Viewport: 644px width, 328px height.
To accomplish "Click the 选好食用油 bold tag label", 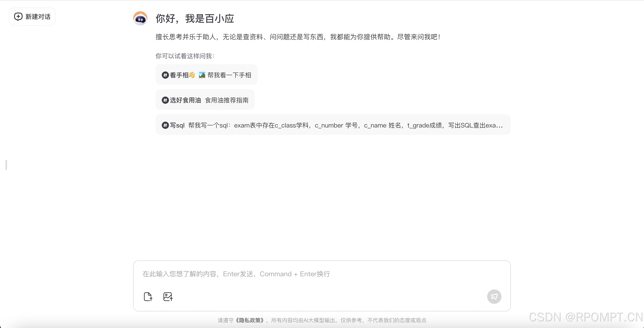I will point(185,100).
